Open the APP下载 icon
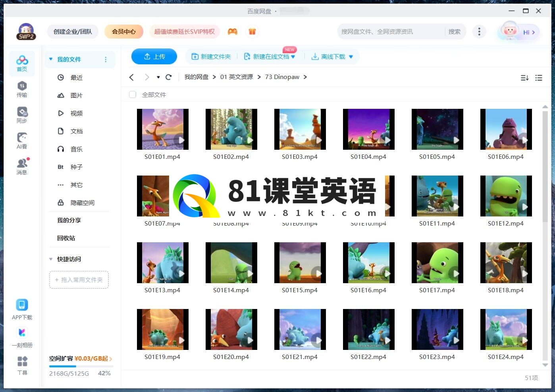This screenshot has width=555, height=392. click(22, 309)
